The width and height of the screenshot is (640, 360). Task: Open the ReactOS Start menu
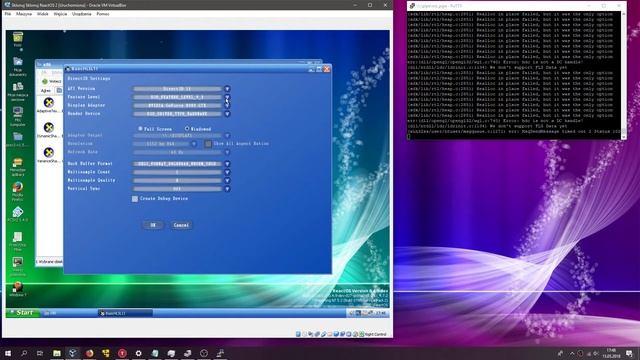pyautogui.click(x=22, y=313)
